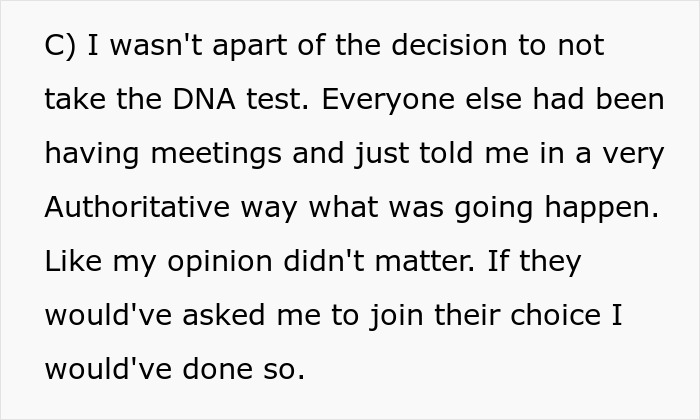
Task: Click the word "wasn't"
Action: click(x=145, y=46)
